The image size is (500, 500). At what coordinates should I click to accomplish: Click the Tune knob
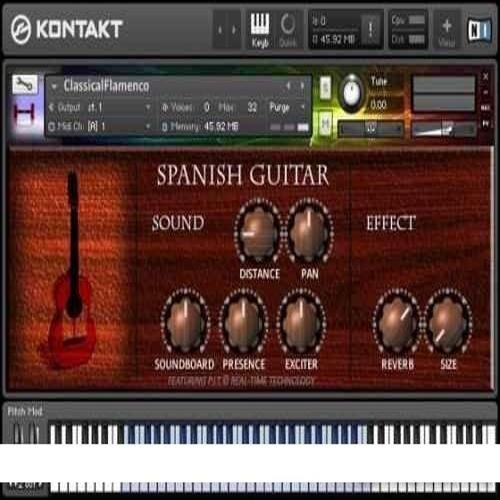point(351,92)
